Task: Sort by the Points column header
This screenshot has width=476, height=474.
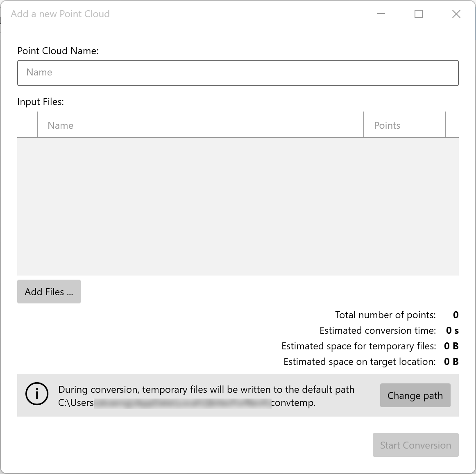Action: click(x=404, y=125)
